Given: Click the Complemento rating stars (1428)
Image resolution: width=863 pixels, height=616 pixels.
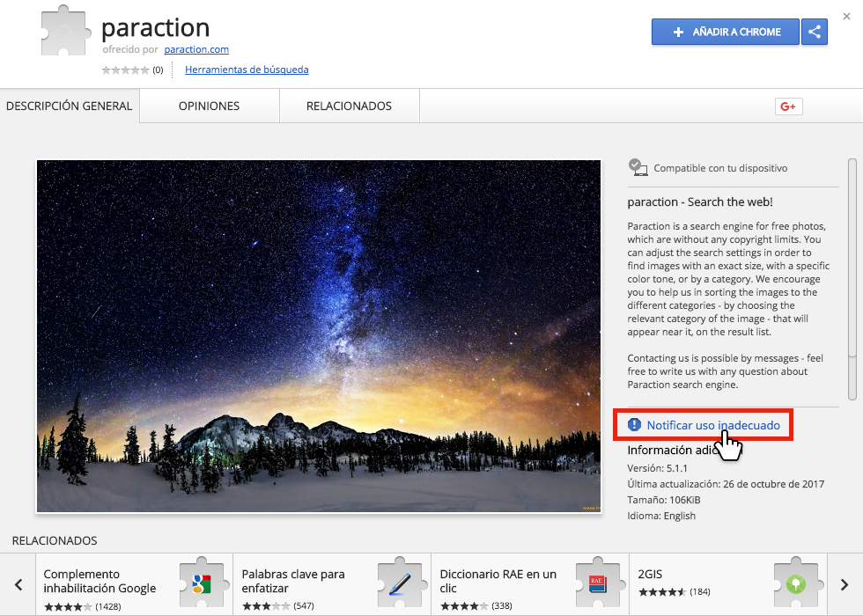Looking at the screenshot, I should pyautogui.click(x=68, y=606).
